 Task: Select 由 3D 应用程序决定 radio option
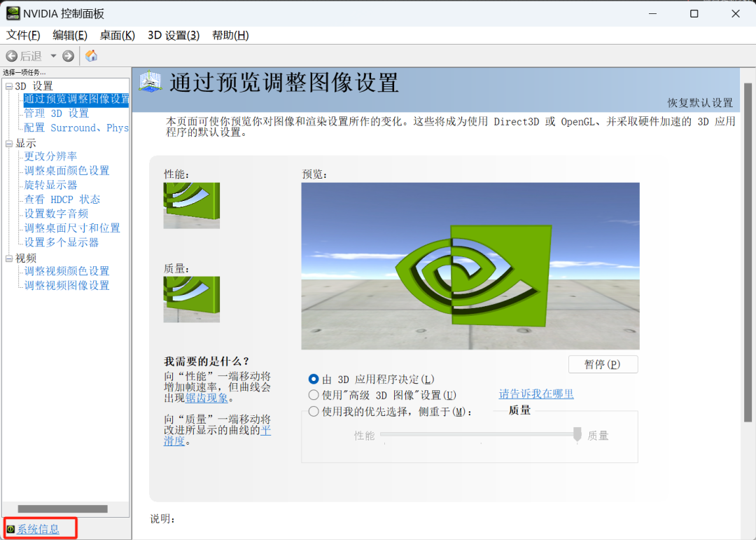click(314, 380)
